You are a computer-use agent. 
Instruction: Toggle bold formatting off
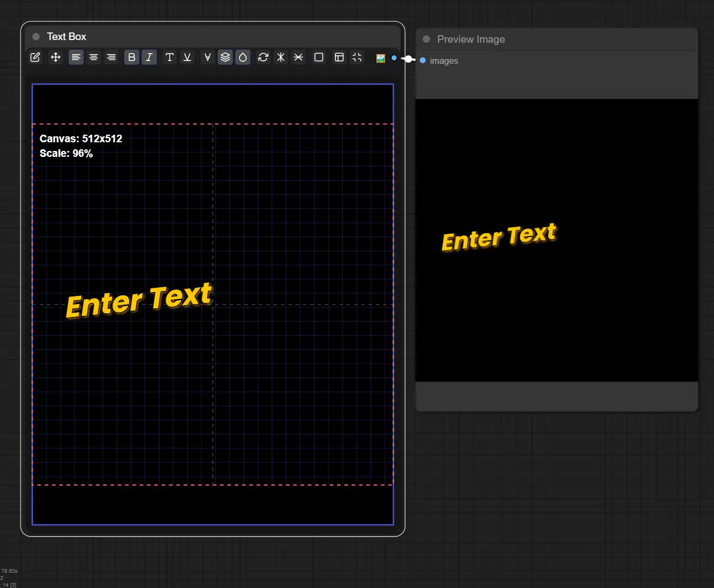tap(131, 57)
